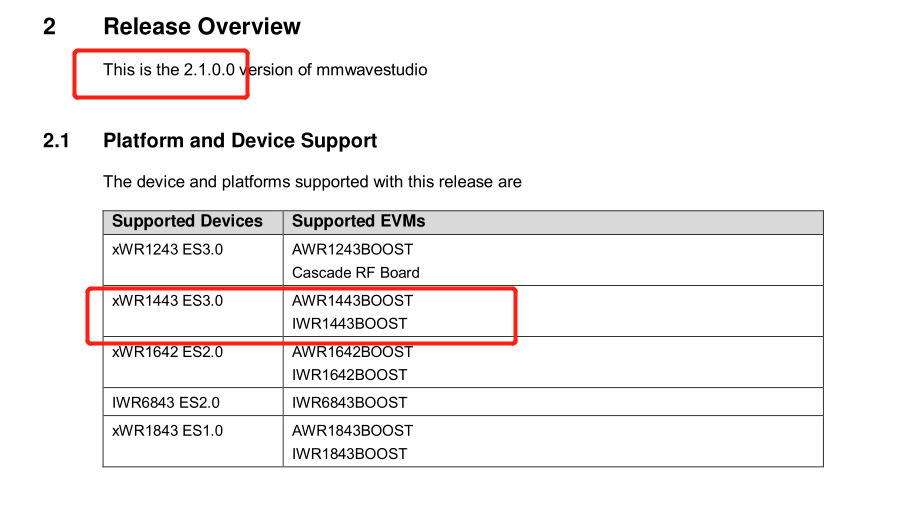Click the version number 2.1.0.0 text
Viewport: 914px width, 516px height.
209,70
